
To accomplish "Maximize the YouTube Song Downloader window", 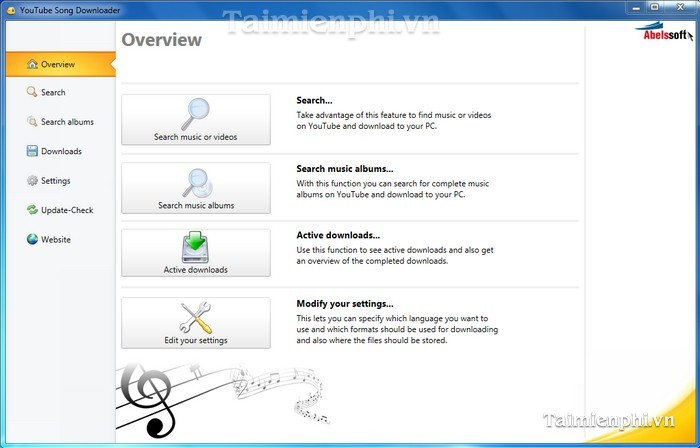I will (x=655, y=8).
